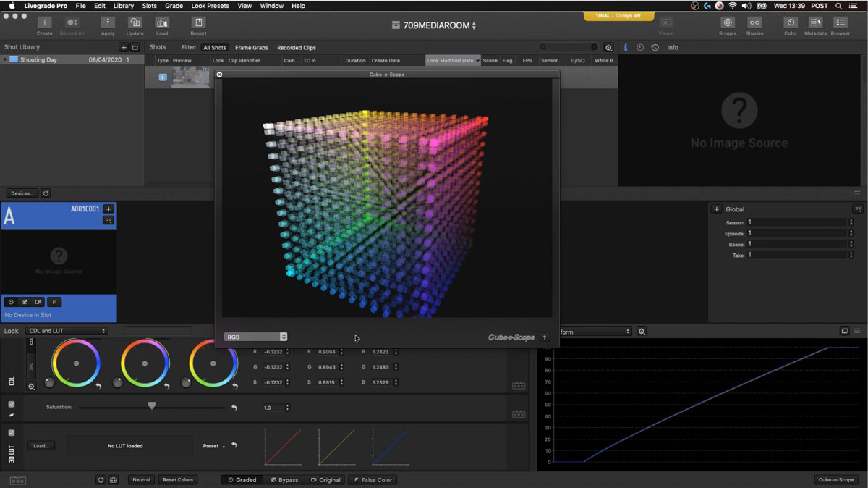868x488 pixels.
Task: Select the Frame Grabs filter tab
Action: (x=252, y=48)
